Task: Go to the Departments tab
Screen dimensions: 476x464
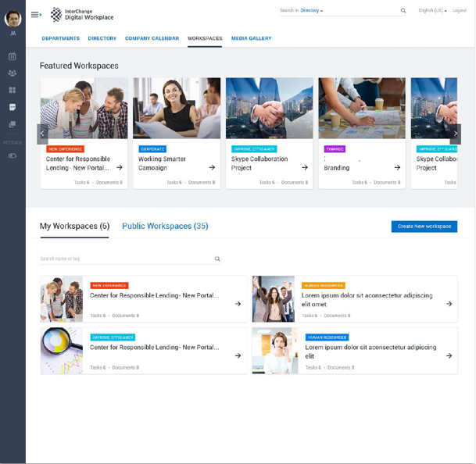Action: [x=61, y=38]
